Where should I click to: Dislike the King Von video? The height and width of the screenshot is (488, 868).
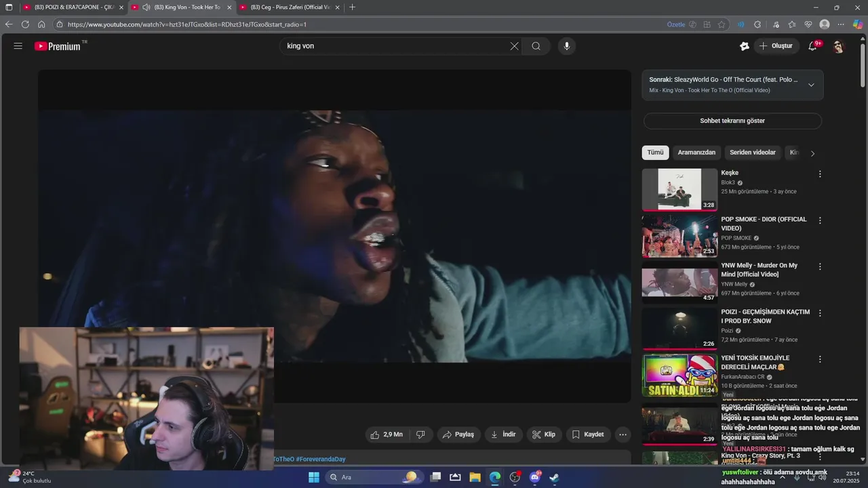(420, 434)
